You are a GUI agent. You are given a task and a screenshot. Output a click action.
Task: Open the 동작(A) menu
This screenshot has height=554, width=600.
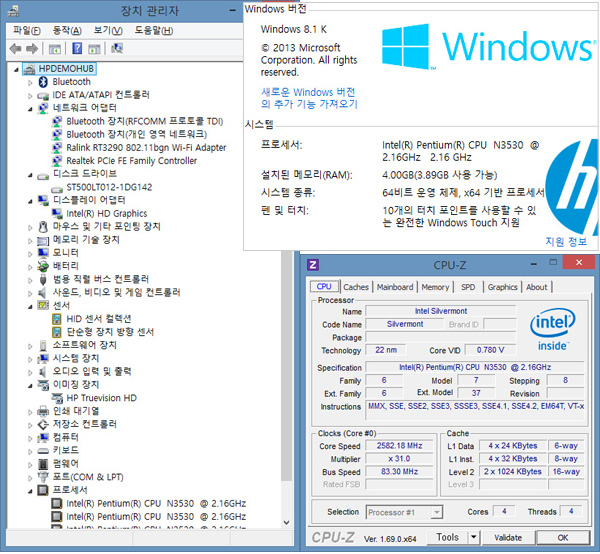pyautogui.click(x=67, y=30)
